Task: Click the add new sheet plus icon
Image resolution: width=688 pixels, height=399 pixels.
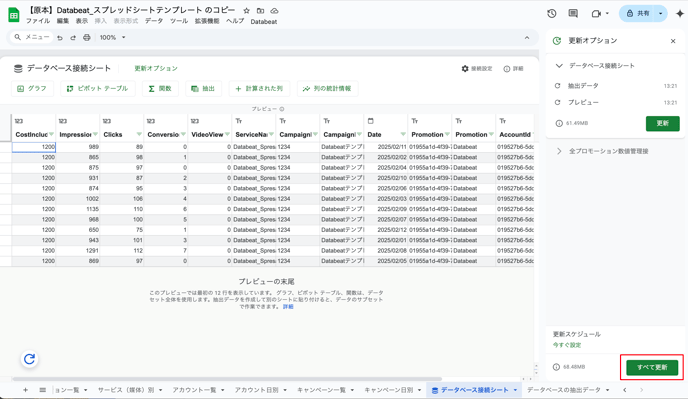Action: 25,390
